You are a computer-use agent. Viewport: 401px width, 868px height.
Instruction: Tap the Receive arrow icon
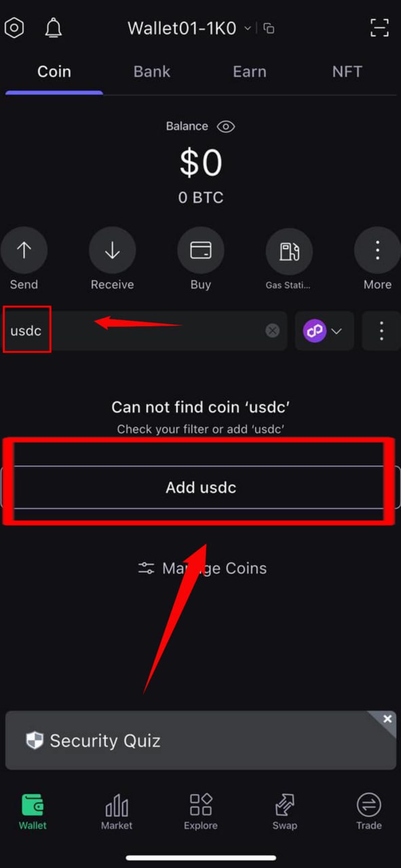click(x=112, y=251)
